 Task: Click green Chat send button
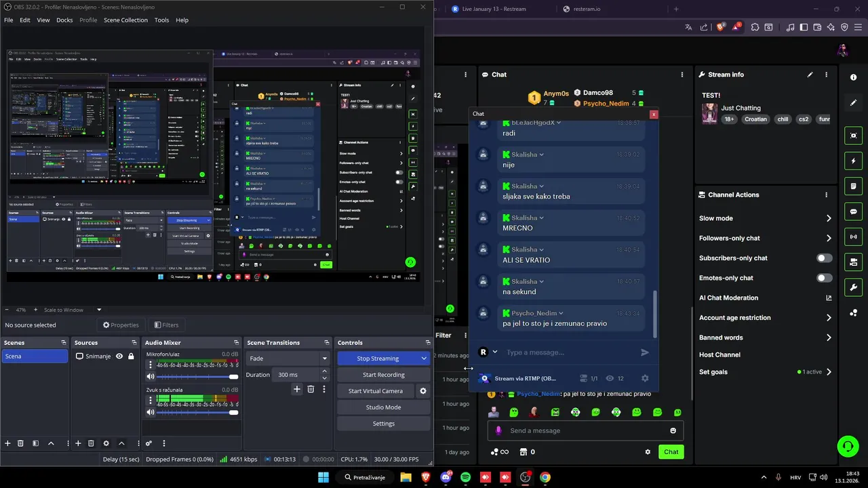pyautogui.click(x=671, y=452)
